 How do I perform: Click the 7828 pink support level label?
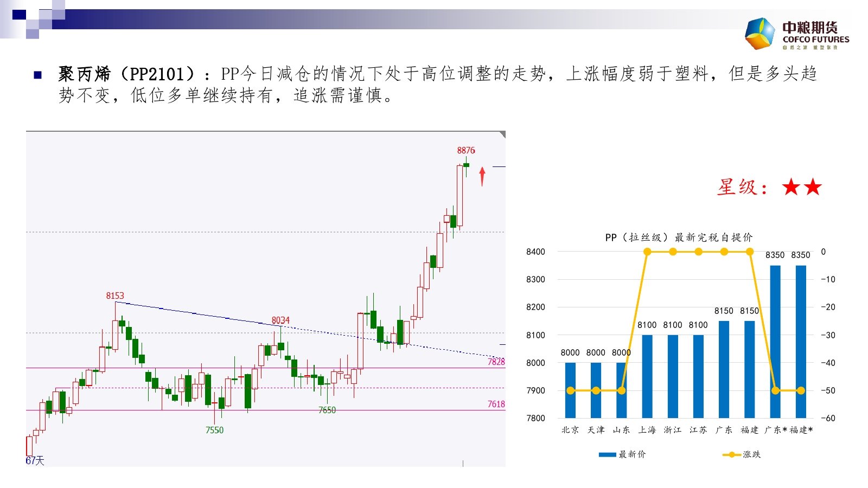tap(496, 362)
